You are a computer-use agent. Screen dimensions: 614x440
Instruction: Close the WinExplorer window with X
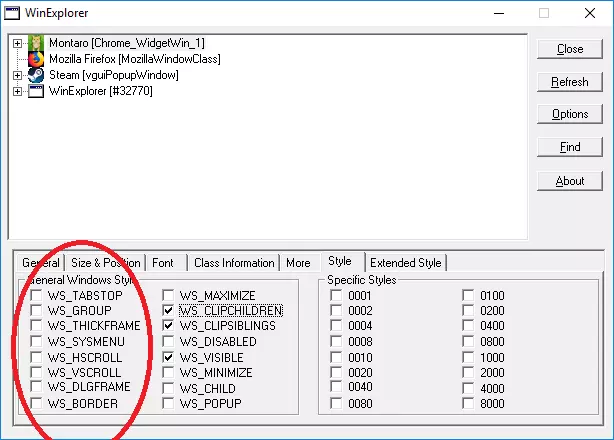point(590,13)
